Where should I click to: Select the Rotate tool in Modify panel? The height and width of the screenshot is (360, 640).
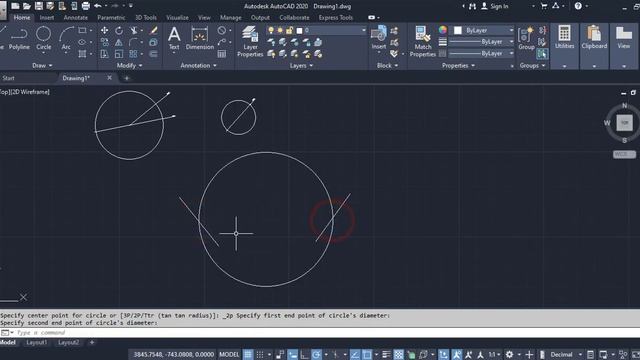119,31
